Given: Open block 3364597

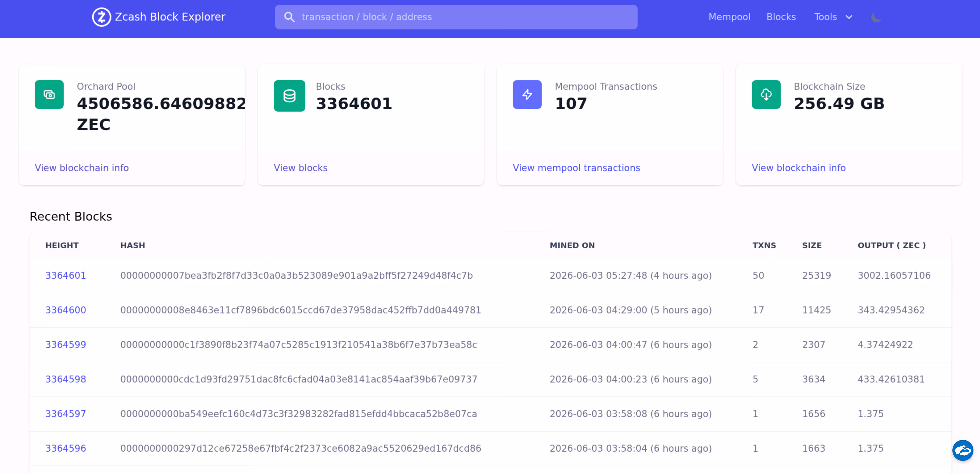Looking at the screenshot, I should coord(65,414).
